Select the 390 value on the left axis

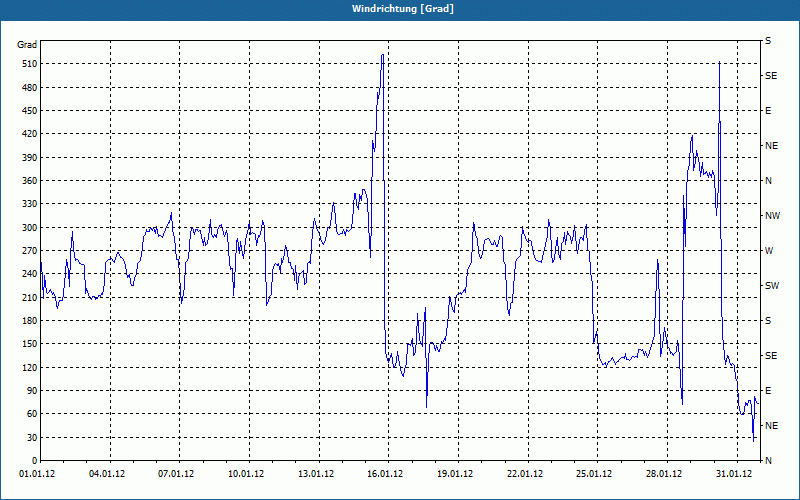point(30,158)
